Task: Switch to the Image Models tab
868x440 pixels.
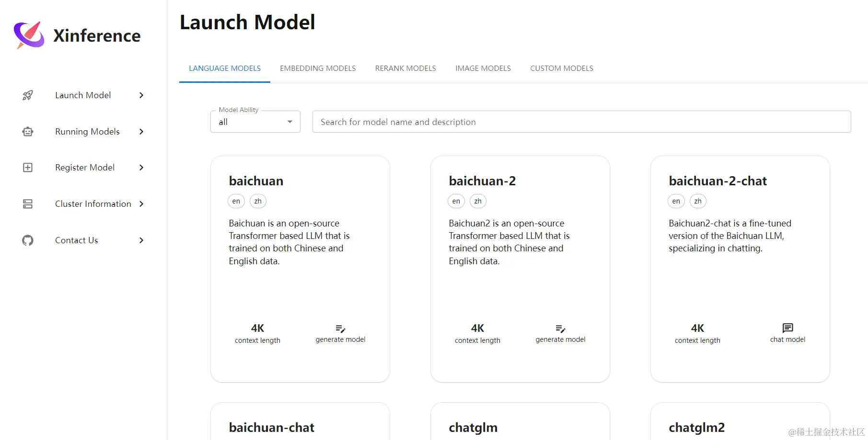Action: pyautogui.click(x=483, y=68)
